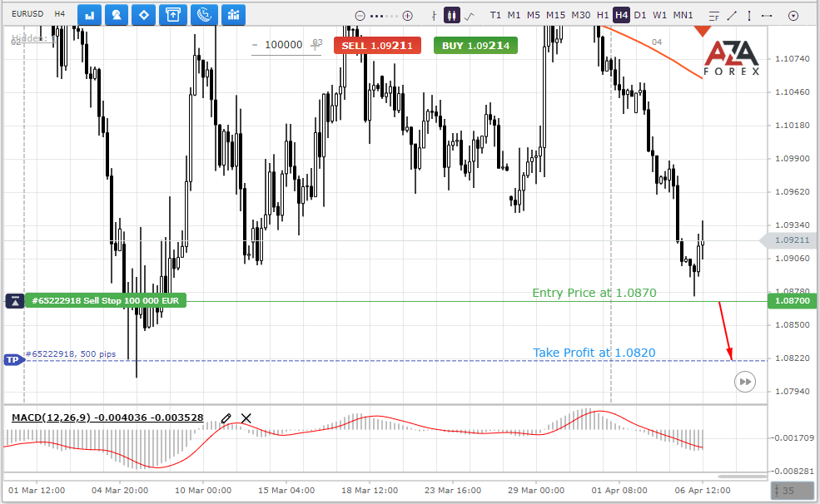Image resolution: width=820 pixels, height=504 pixels.
Task: Click the Sell Stop order handle icon
Action: coord(15,301)
